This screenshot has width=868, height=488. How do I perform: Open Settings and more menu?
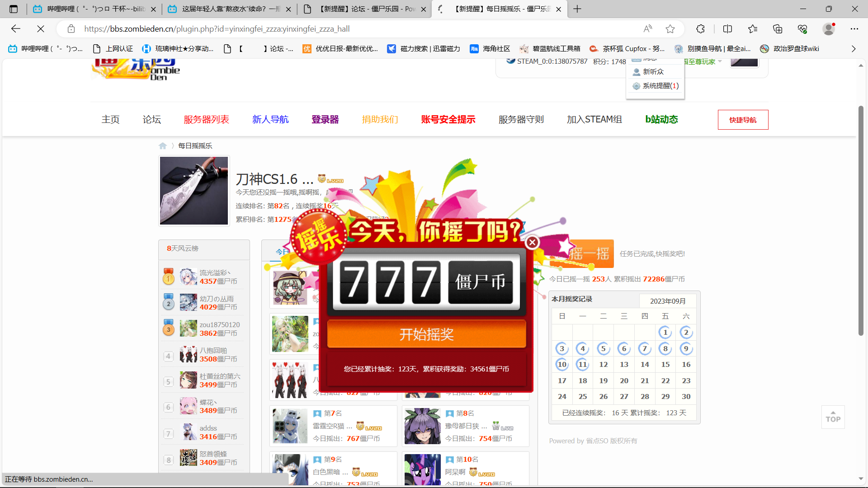pyautogui.click(x=854, y=29)
